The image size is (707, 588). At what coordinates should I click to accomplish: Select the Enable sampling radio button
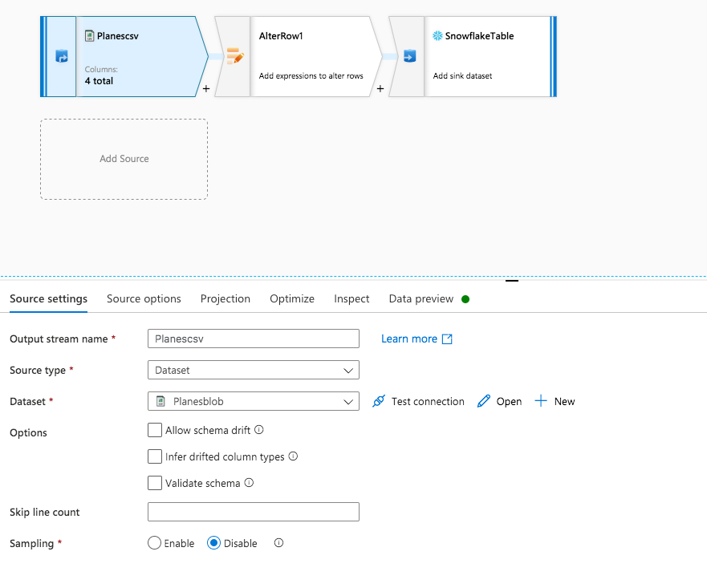[154, 543]
